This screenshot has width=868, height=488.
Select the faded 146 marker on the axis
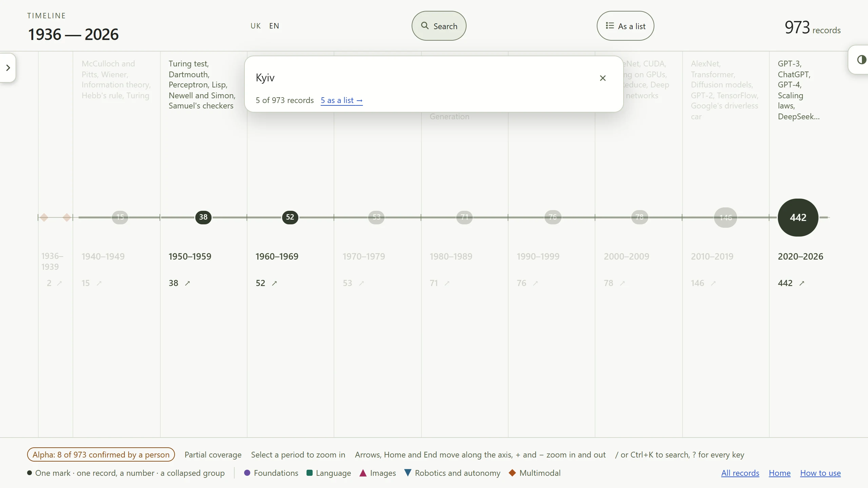pos(726,218)
